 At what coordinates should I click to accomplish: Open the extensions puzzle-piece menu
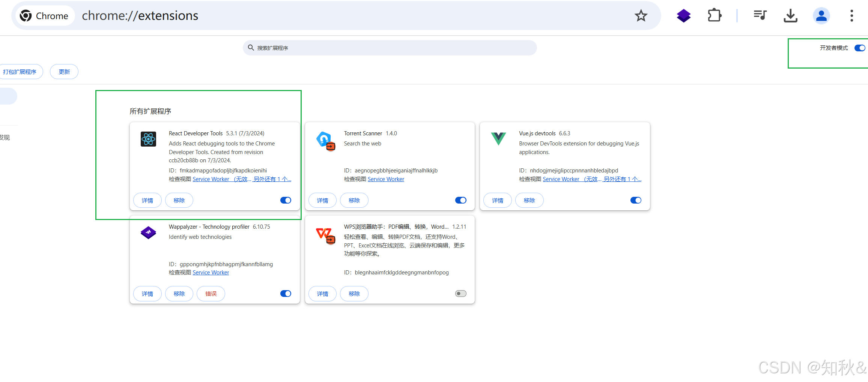tap(714, 16)
